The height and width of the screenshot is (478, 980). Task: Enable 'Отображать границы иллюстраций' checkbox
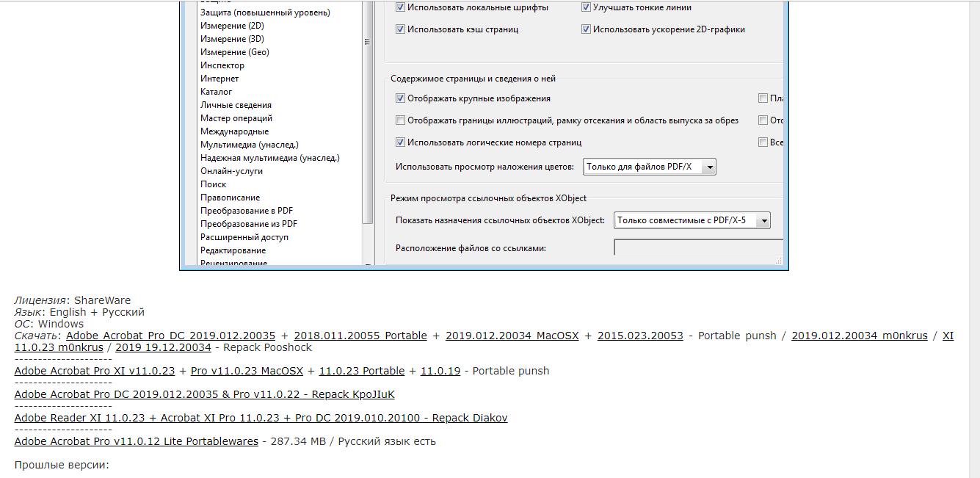[401, 120]
